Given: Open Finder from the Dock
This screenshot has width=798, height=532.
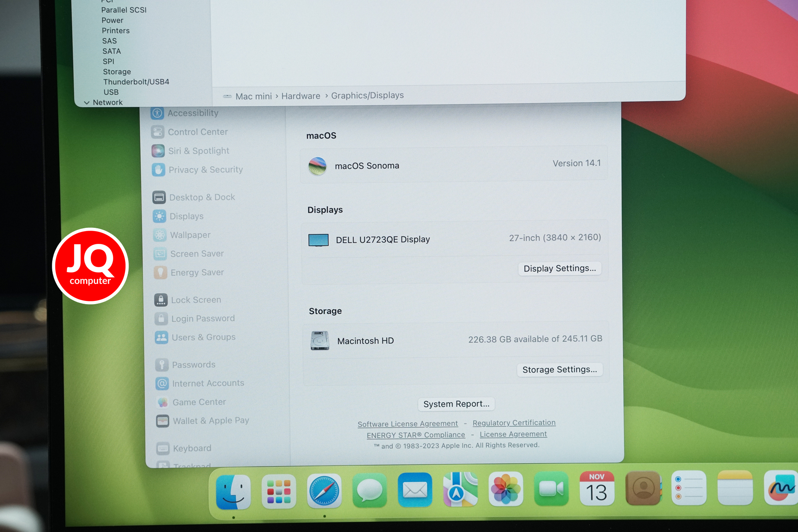Looking at the screenshot, I should point(233,492).
